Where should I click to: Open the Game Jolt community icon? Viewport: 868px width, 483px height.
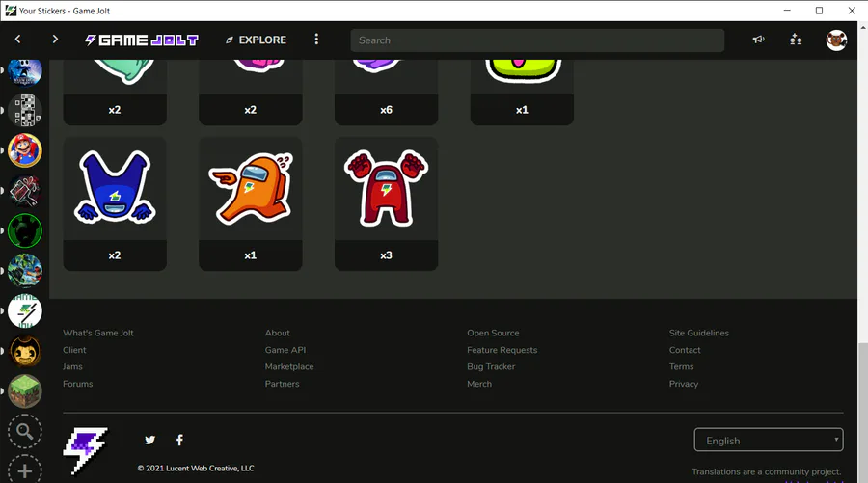point(25,311)
